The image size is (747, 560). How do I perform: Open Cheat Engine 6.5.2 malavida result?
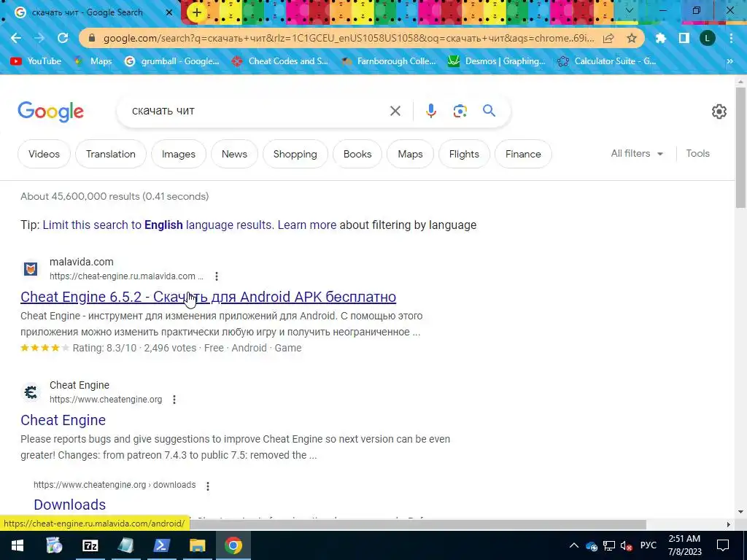[x=208, y=297]
